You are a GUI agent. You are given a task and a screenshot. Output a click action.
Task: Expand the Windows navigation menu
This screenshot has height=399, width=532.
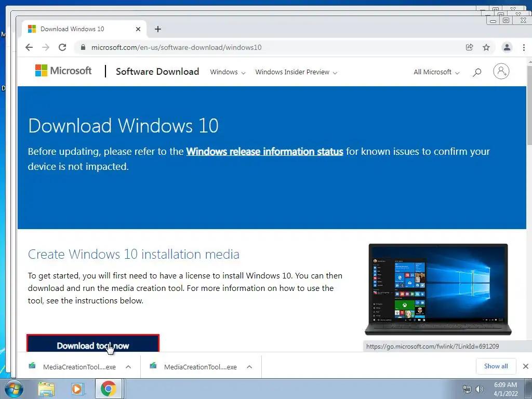point(228,72)
